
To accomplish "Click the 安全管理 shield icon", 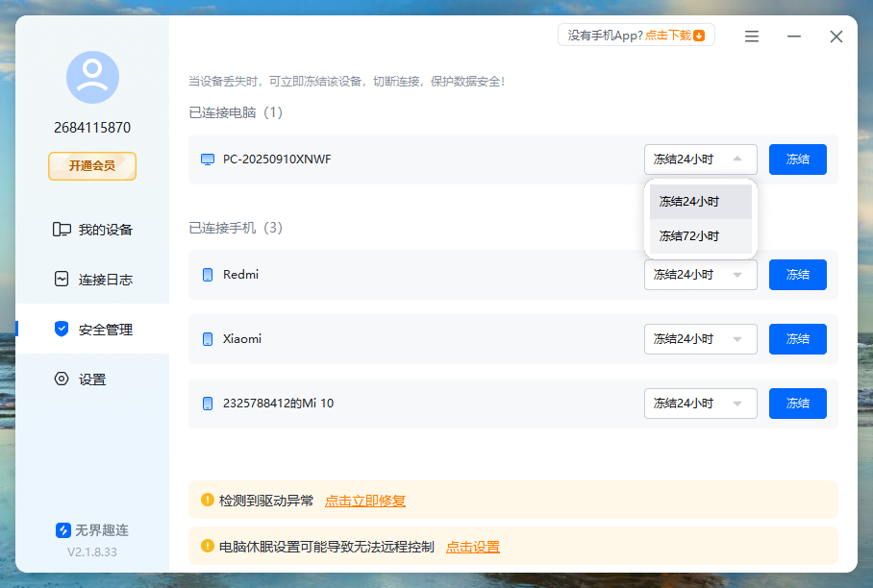I will coord(61,329).
